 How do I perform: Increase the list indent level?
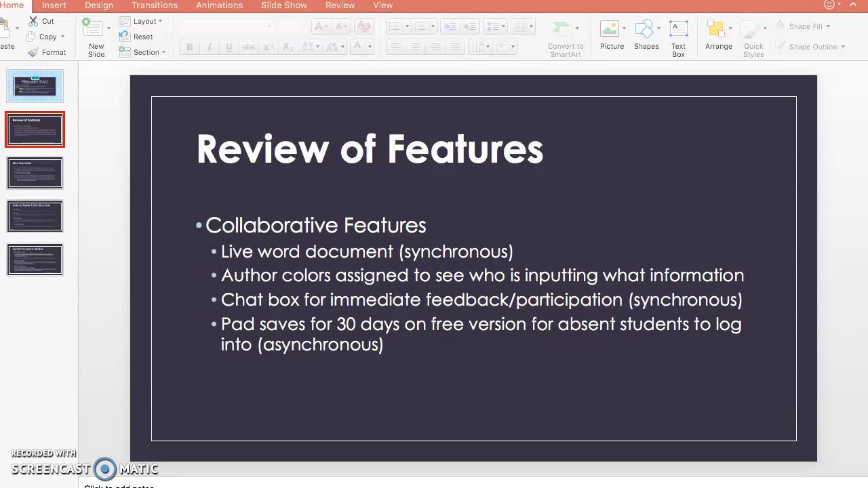pyautogui.click(x=469, y=26)
